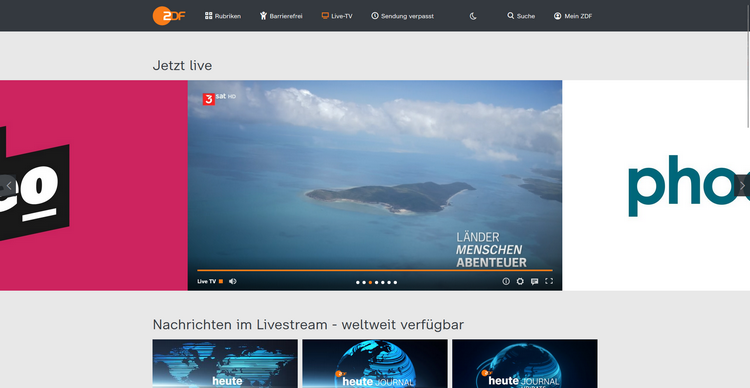Show previous channel with left arrow
Viewport: 750px width, 388px height.
point(8,185)
